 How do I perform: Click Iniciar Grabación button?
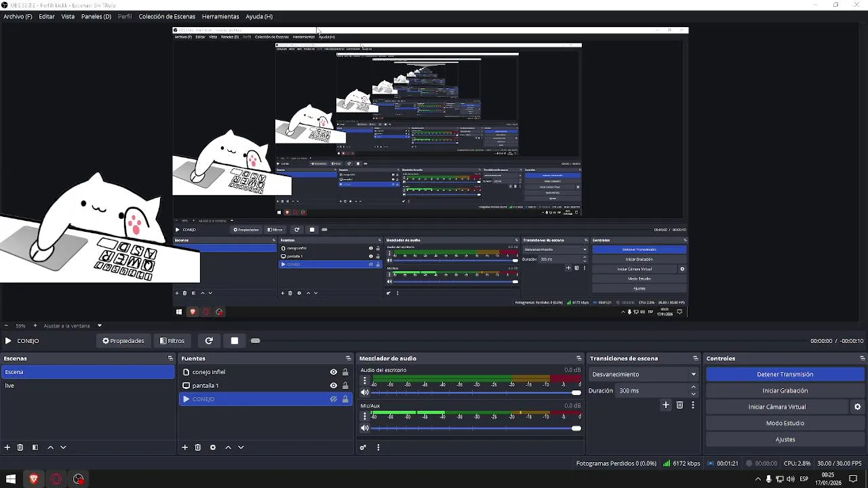(x=785, y=390)
